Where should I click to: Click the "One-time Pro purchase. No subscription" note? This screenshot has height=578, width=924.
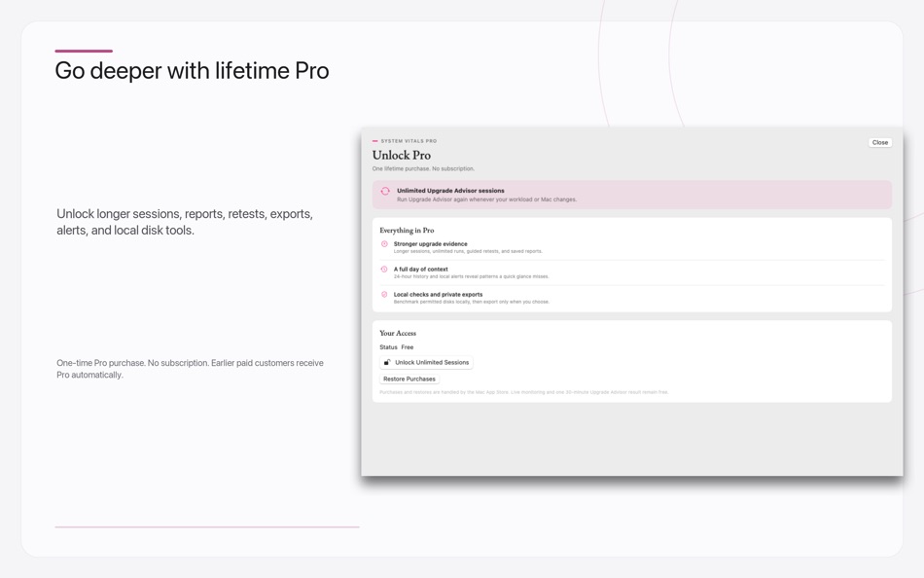coord(190,369)
